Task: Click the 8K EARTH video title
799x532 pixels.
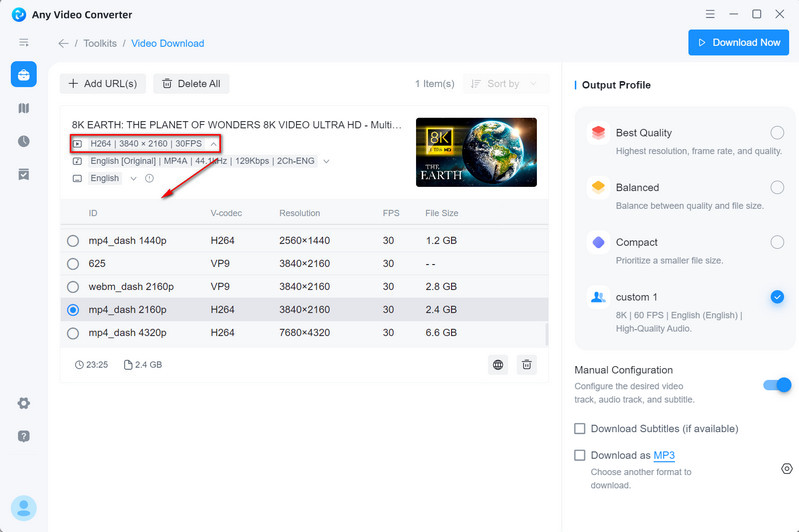Action: click(x=236, y=125)
